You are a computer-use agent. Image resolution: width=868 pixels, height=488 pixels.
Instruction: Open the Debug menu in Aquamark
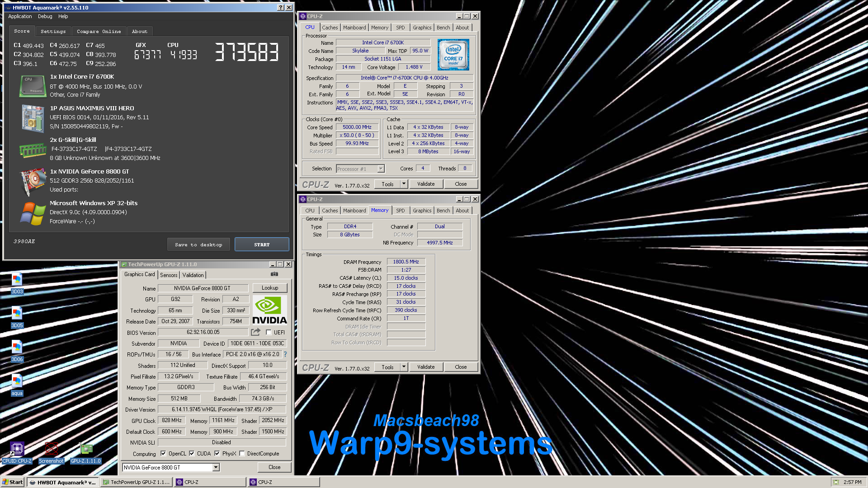click(x=45, y=16)
